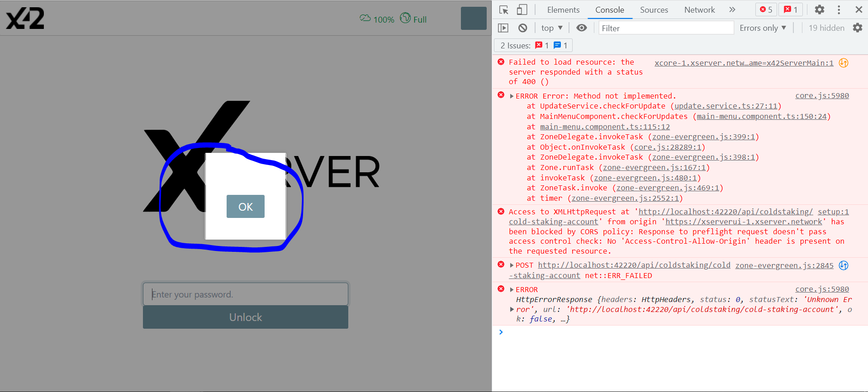Toggle the device toolbar icon

(x=522, y=9)
